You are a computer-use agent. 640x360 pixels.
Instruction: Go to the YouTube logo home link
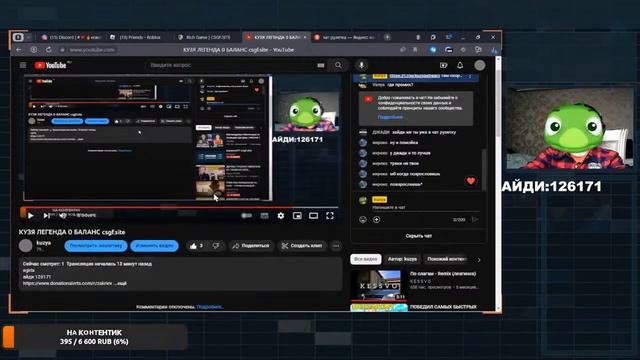tap(50, 65)
